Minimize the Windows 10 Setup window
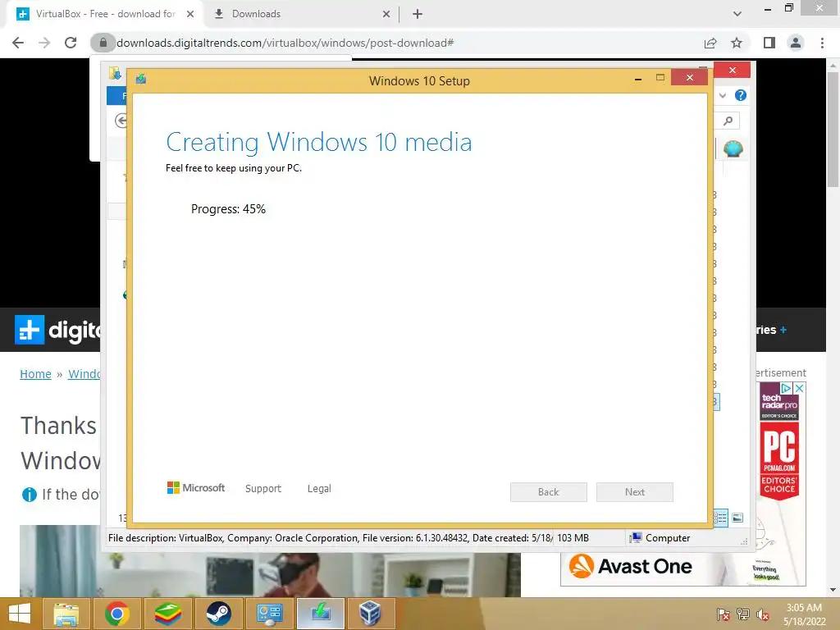The width and height of the screenshot is (840, 630). [x=638, y=79]
